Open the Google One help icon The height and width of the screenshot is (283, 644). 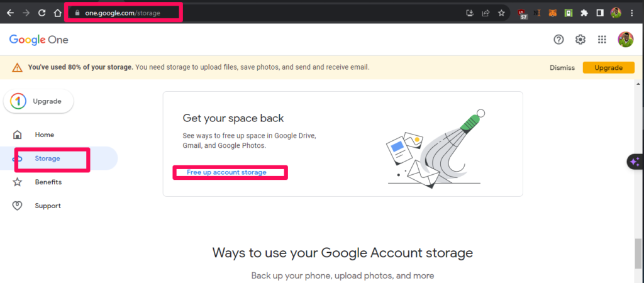tap(558, 40)
